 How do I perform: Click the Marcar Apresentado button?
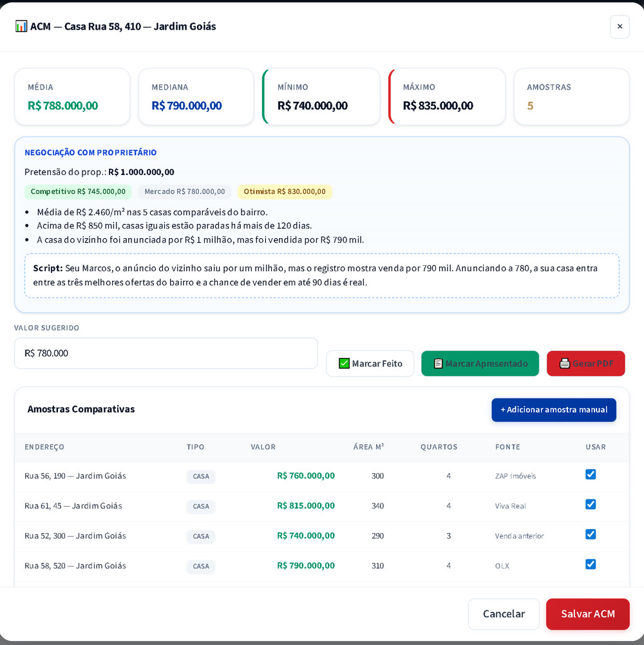pyautogui.click(x=480, y=363)
